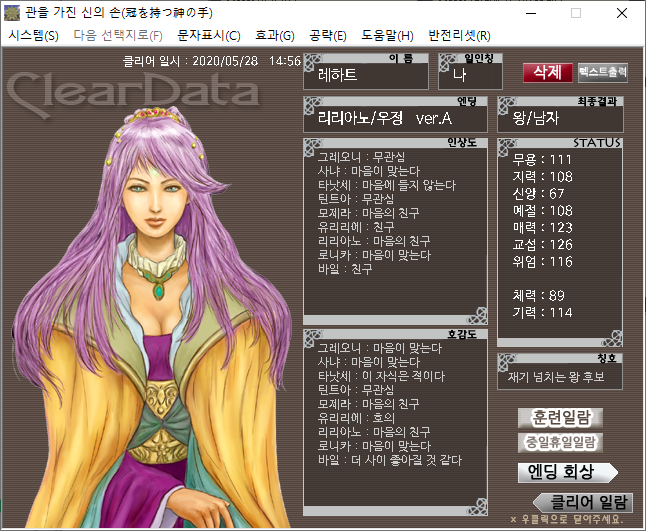Click 호감도 row 유리리에 : 호의
The width and height of the screenshot is (646, 531).
coord(356,418)
